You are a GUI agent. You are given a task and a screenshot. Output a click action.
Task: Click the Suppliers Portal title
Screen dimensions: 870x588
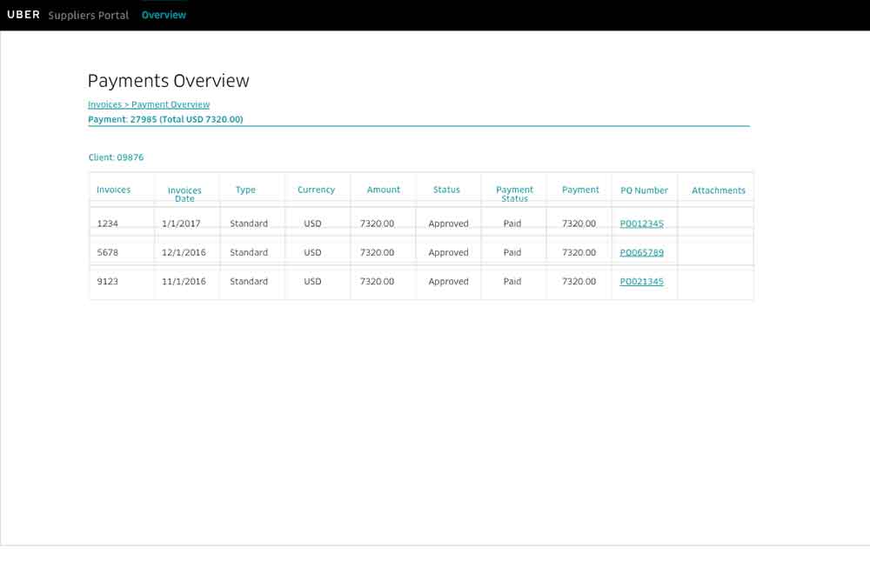click(88, 15)
